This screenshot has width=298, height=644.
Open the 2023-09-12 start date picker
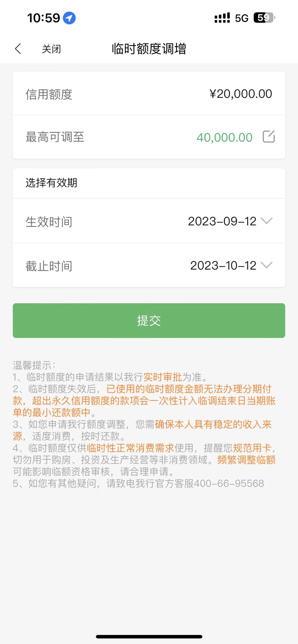tap(222, 221)
